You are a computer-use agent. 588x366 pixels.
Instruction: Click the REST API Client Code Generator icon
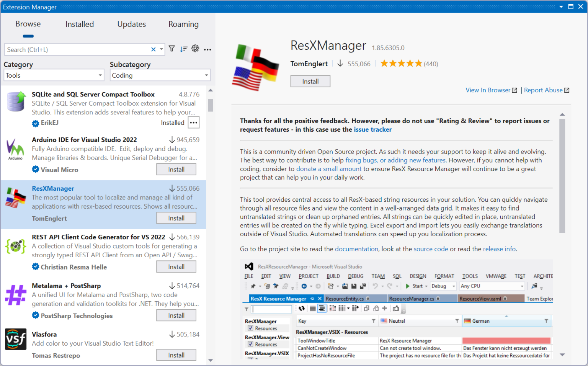16,246
